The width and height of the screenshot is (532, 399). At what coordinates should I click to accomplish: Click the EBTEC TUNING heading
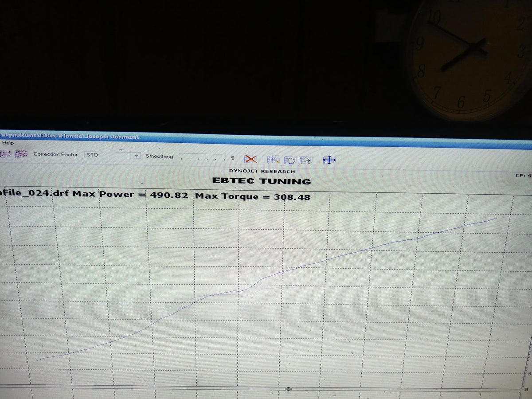[262, 181]
